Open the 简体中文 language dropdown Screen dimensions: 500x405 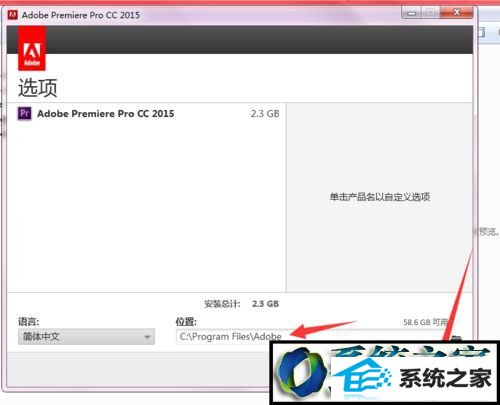(x=86, y=336)
